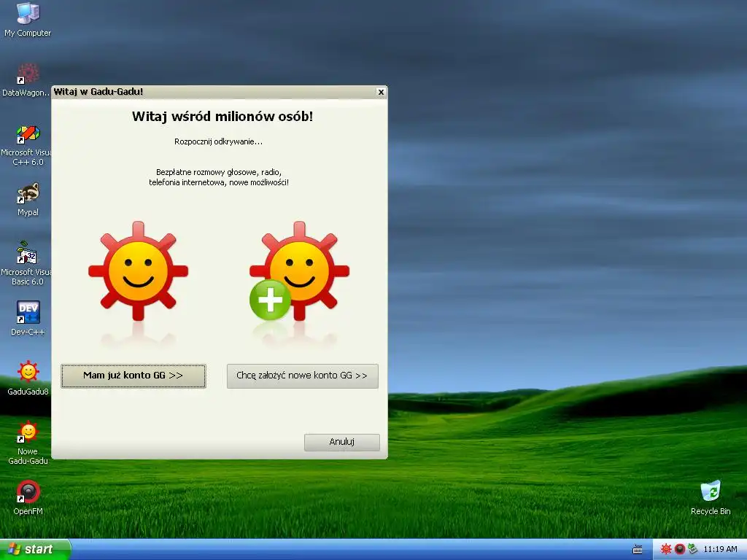Viewport: 747px width, 560px height.
Task: Select the Dev-C++ desktop shortcut
Action: click(28, 319)
